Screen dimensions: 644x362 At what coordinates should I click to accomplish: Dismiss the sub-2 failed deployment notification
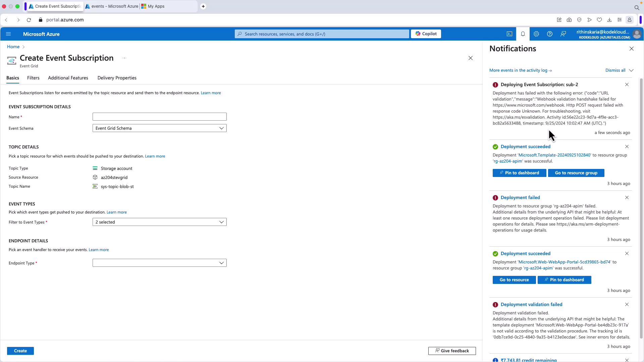(627, 85)
